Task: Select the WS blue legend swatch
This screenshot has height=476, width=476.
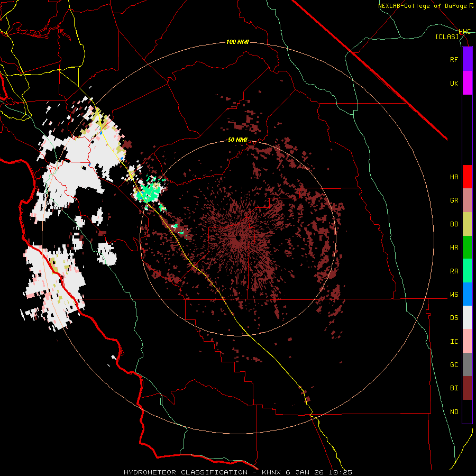Action: point(467,294)
